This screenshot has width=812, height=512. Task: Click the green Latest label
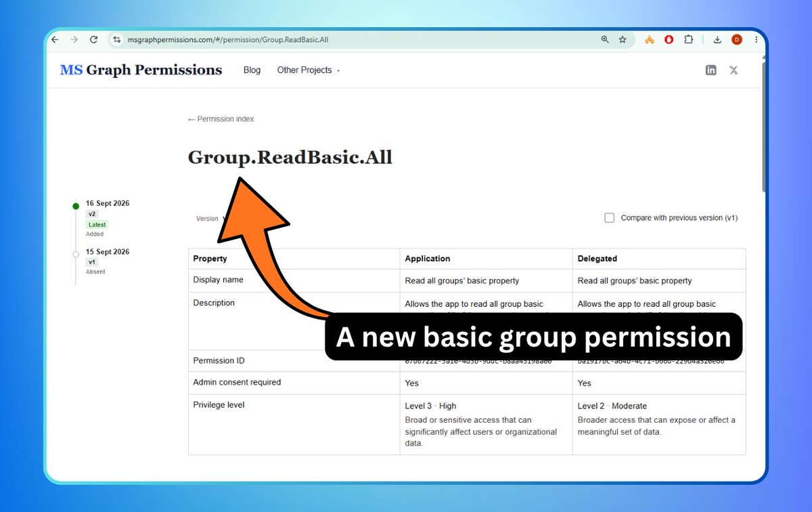pyautogui.click(x=97, y=224)
